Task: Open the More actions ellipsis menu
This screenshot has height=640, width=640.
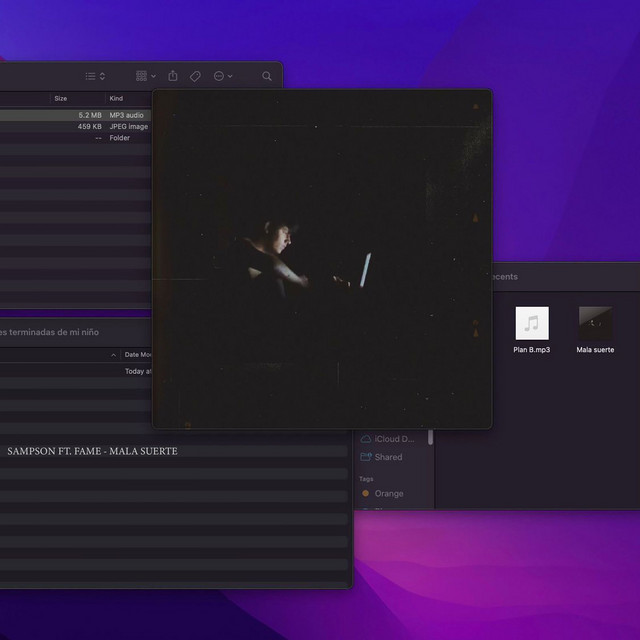Action: [x=222, y=76]
